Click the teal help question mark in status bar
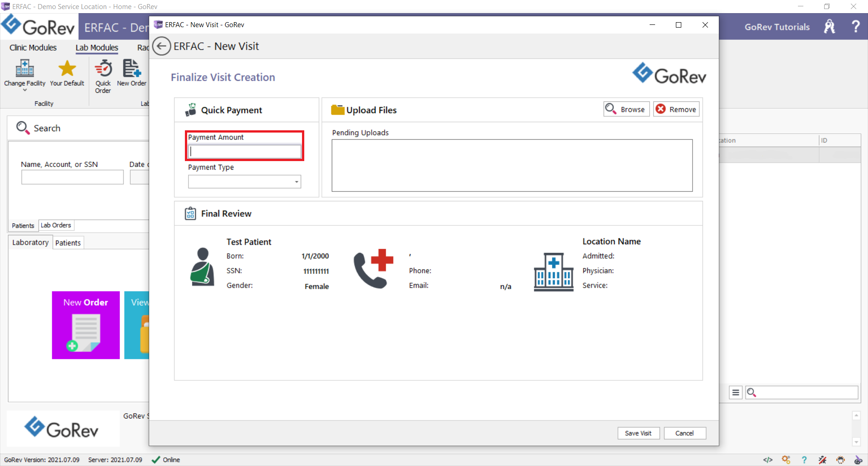868x466 pixels. 804,460
